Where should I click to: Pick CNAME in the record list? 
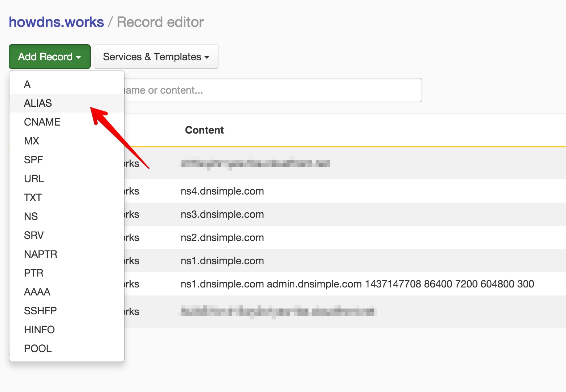42,122
